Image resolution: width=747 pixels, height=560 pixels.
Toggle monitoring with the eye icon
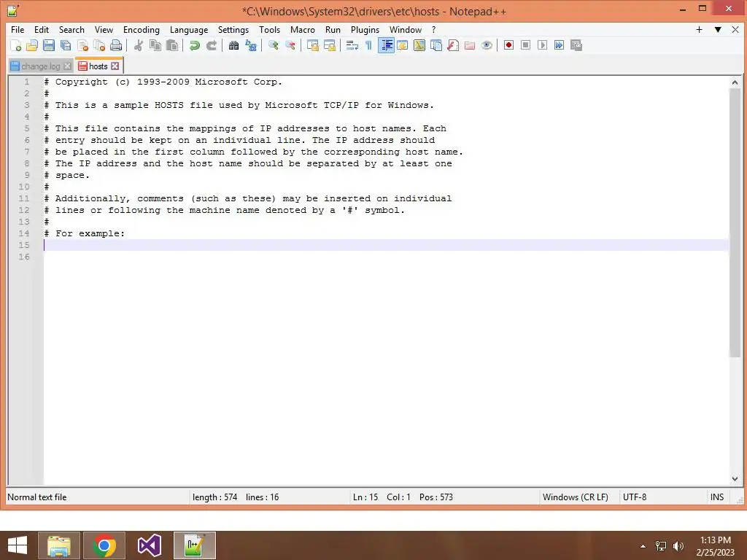pos(487,45)
